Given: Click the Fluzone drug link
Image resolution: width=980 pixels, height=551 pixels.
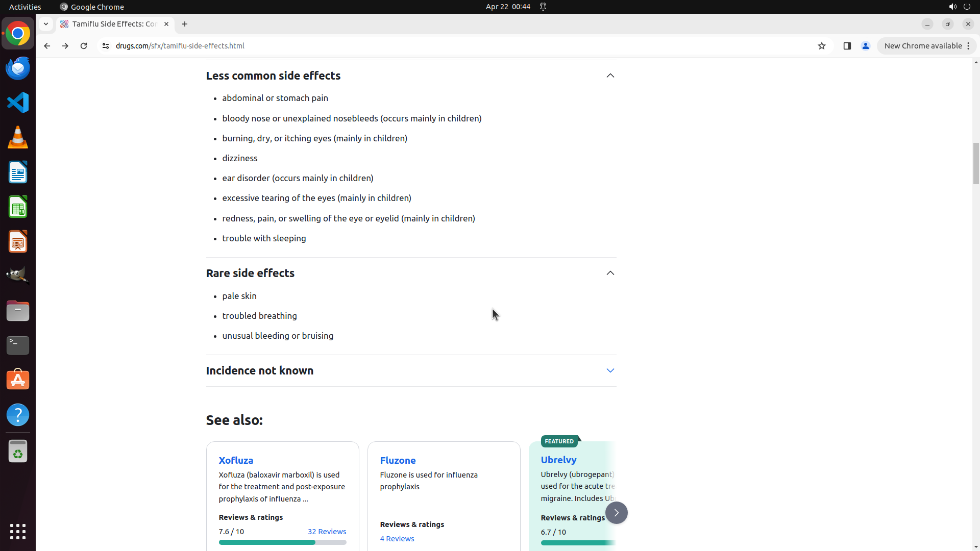Looking at the screenshot, I should pos(398,460).
